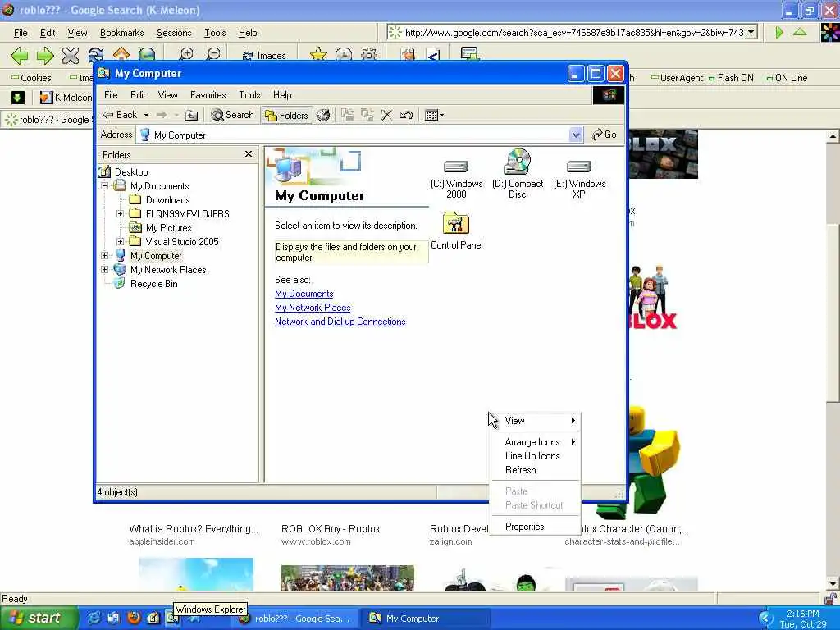The image size is (840, 630).
Task: Toggle User Agent in K-Meleon privacy bar
Action: click(677, 78)
